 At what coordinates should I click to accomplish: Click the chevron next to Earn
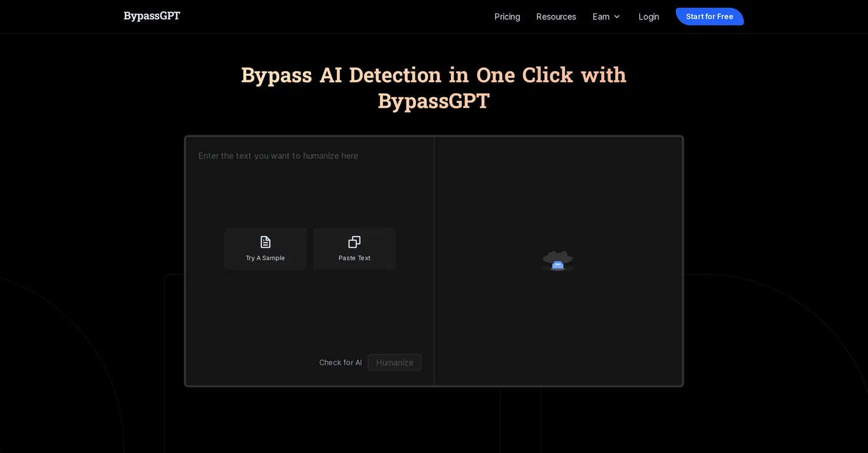(x=617, y=17)
